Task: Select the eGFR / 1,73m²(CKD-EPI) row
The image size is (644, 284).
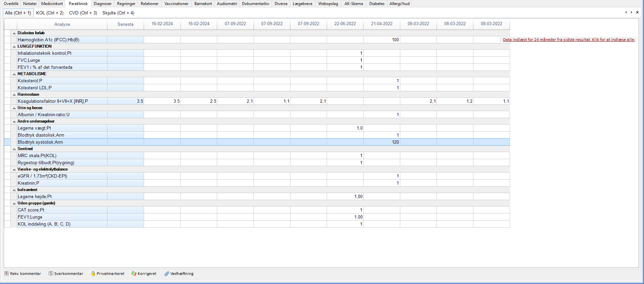Action: [257, 176]
